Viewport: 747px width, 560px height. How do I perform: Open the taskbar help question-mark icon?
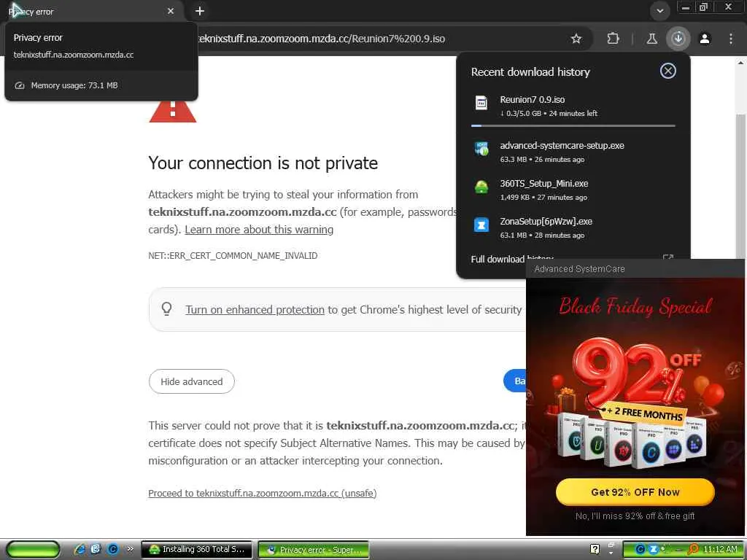click(x=595, y=549)
